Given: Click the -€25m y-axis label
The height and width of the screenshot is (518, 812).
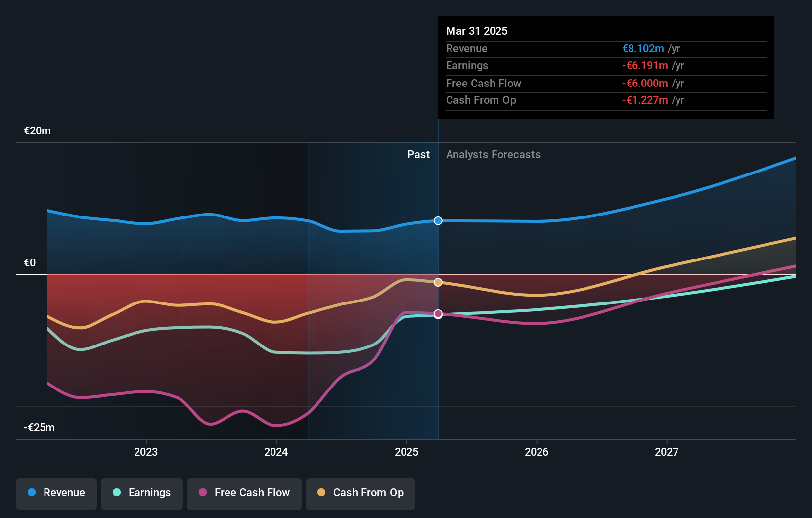Looking at the screenshot, I should point(40,428).
